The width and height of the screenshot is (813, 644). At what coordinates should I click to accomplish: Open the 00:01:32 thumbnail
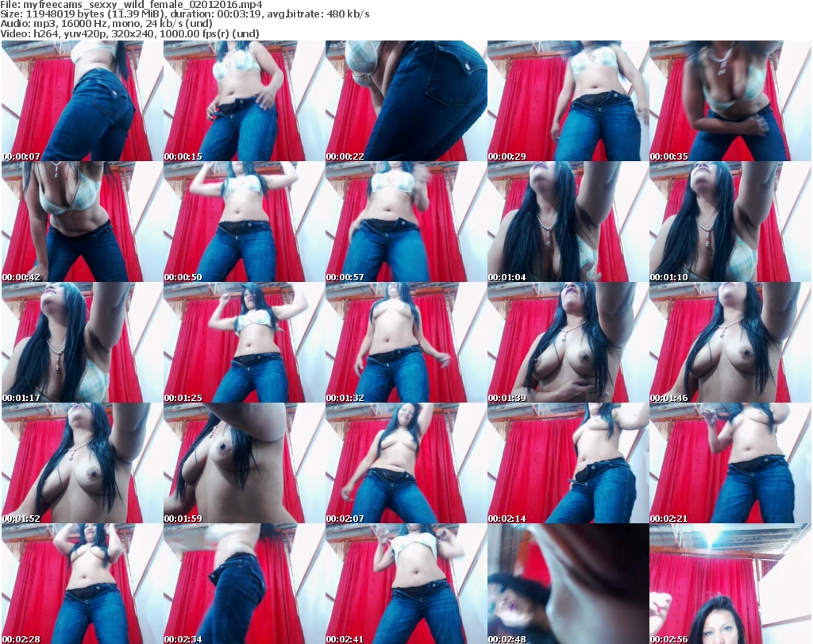pyautogui.click(x=406, y=342)
